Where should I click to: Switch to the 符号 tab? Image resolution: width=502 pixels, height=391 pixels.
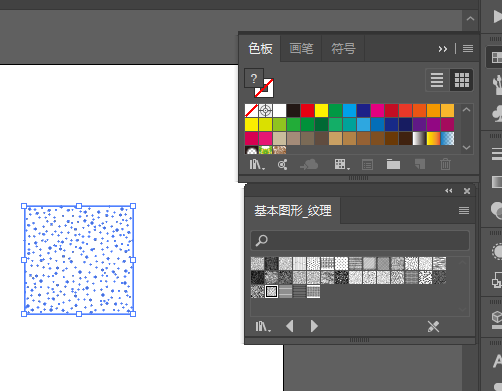coord(343,49)
